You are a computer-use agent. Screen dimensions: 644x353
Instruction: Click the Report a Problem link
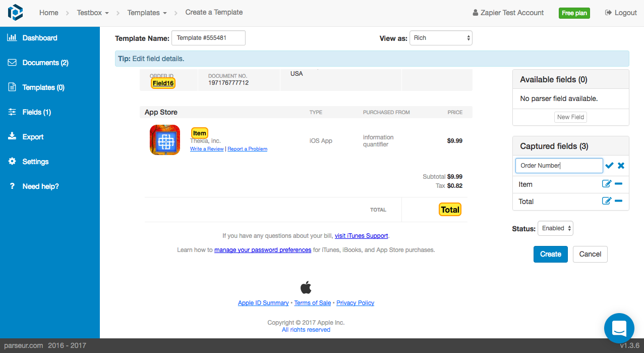coord(248,149)
